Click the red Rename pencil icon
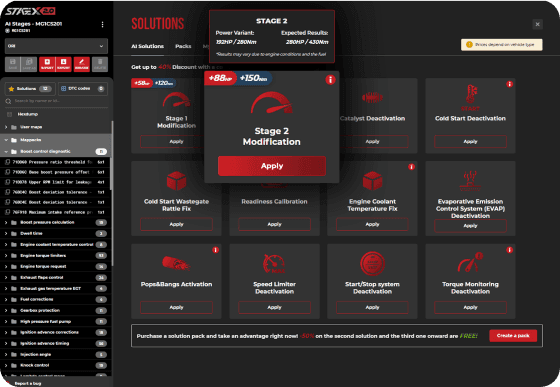 coord(81,64)
